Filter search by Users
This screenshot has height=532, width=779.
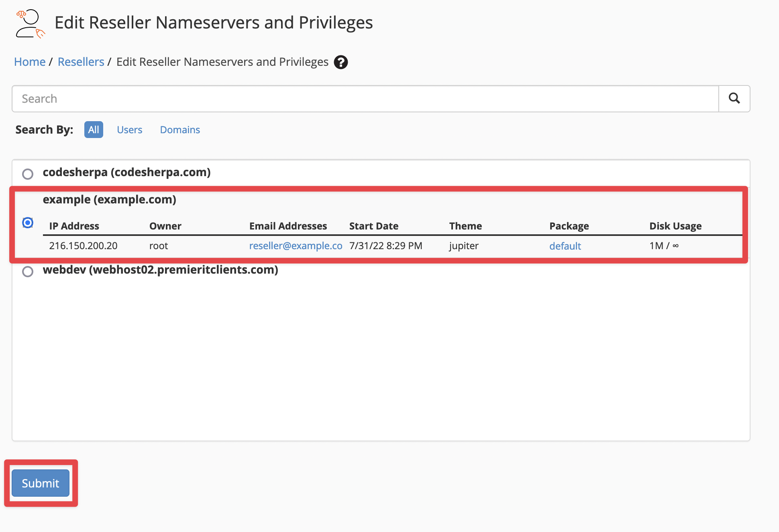tap(130, 130)
